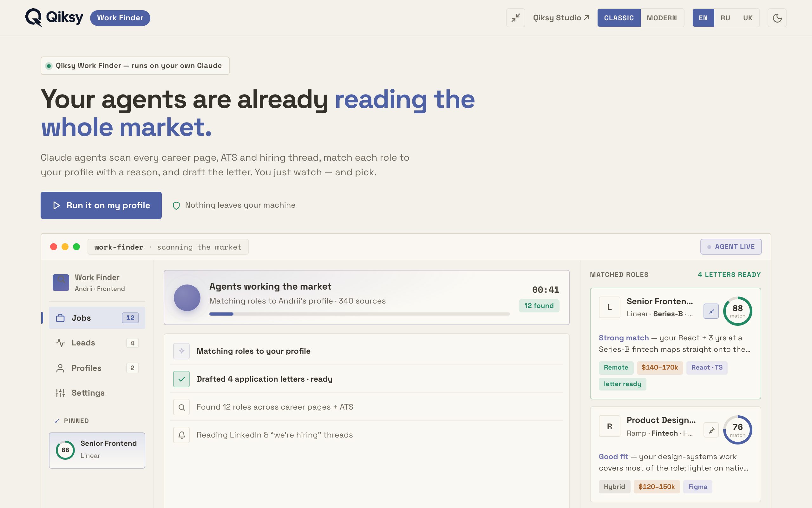Viewport: 812px width, 508px height.
Task: Click the magnifier icon for found roles
Action: [x=181, y=407]
